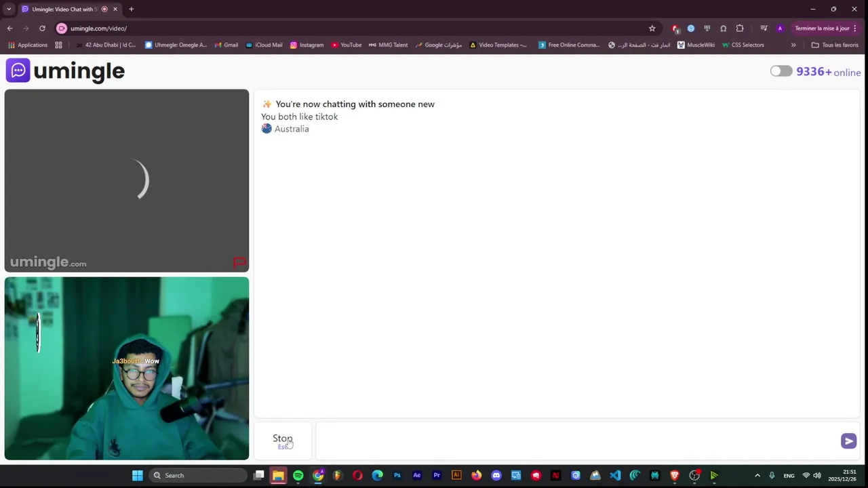
Task: Click the microphone tray icon
Action: [772, 475]
